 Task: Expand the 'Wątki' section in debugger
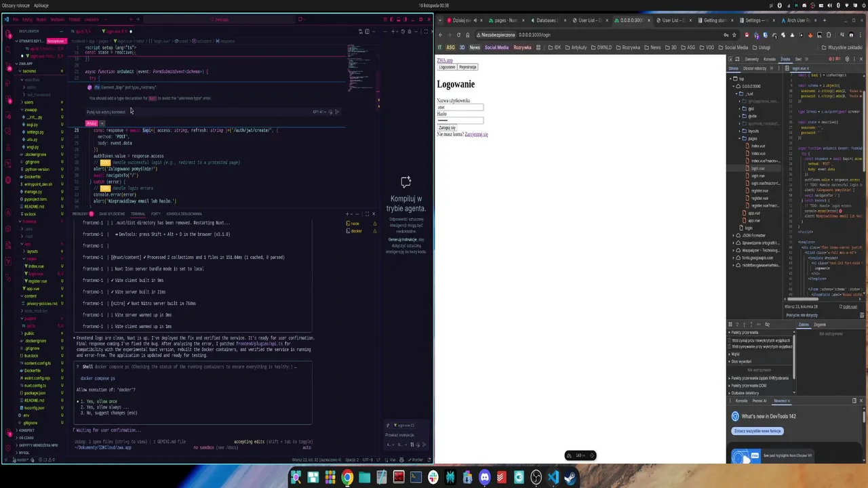click(734, 354)
